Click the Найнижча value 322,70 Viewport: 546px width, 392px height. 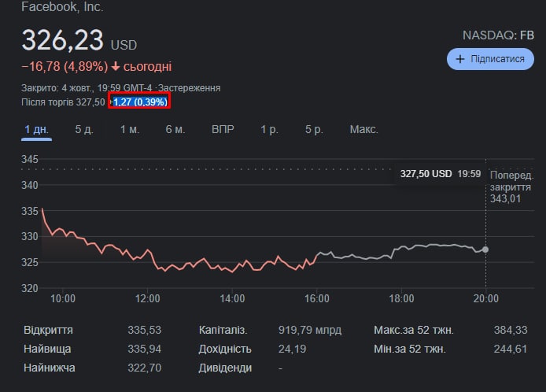click(x=144, y=368)
